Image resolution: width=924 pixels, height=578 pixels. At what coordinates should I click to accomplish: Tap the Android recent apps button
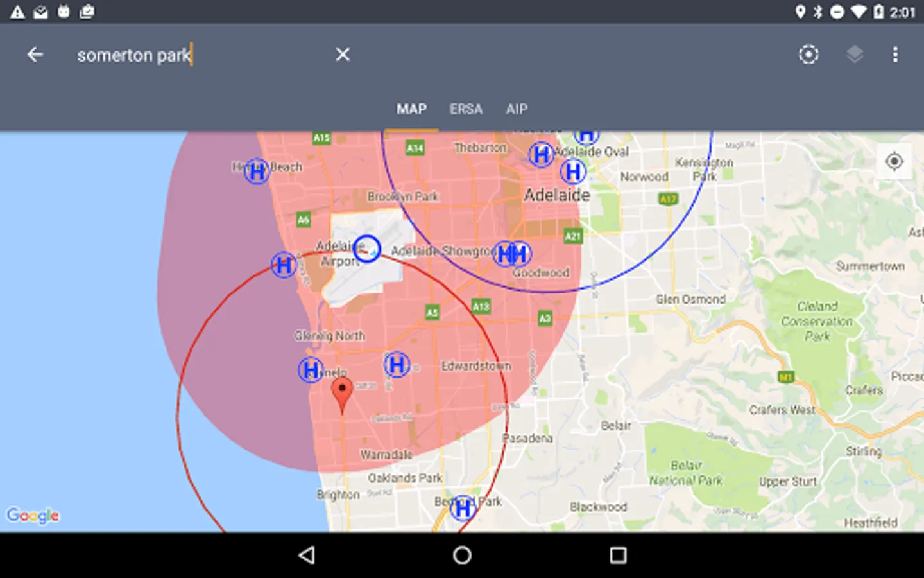click(x=618, y=556)
